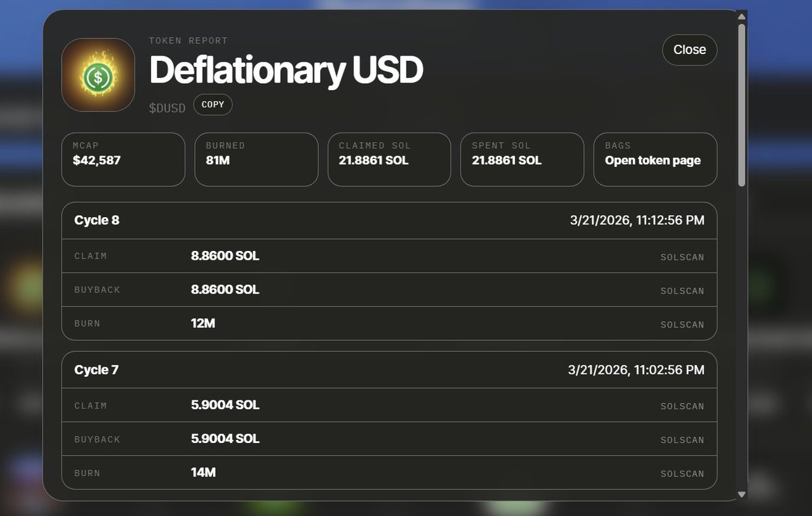Screen dimensions: 812x516
Task: Click the Deflationary USD flaming coin logo
Action: click(98, 75)
